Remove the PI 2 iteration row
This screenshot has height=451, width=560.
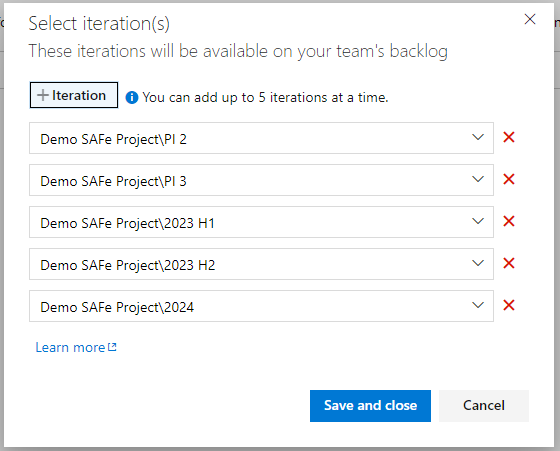pyautogui.click(x=509, y=137)
